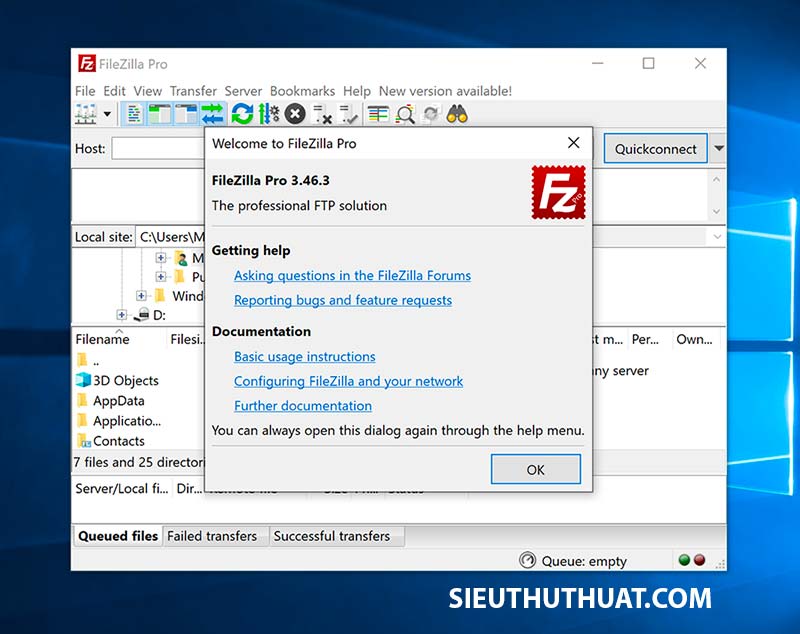Click the New version available! menu item

pyautogui.click(x=445, y=91)
